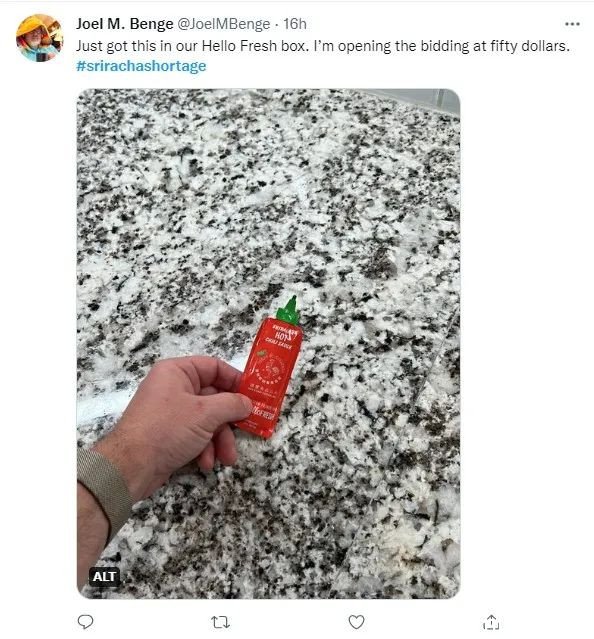
Task: Open the 16h timestamp link
Action: (295, 24)
